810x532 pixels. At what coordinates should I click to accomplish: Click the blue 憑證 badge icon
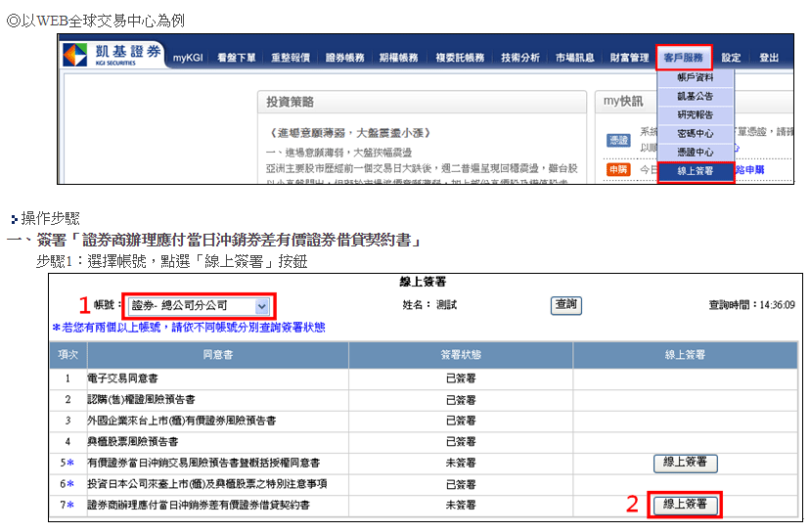click(x=618, y=140)
